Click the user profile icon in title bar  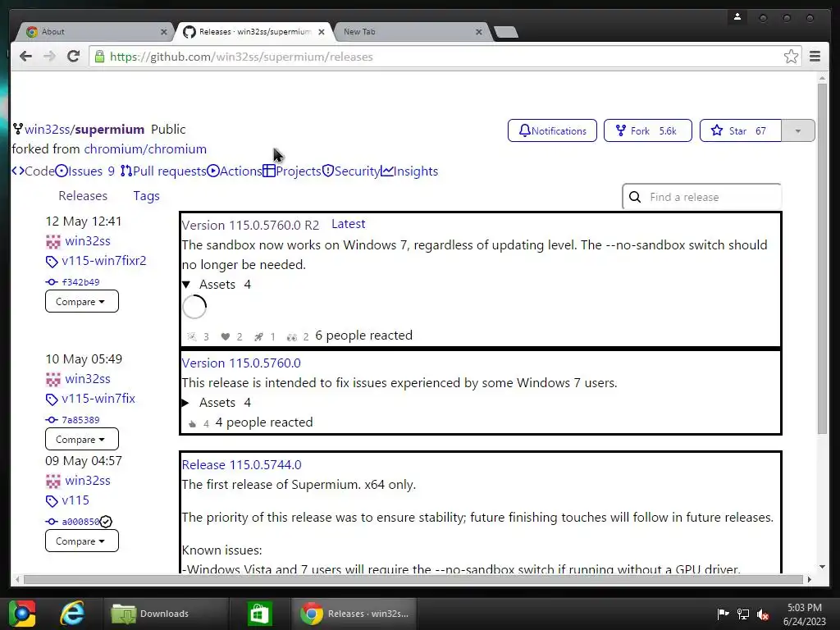[737, 17]
